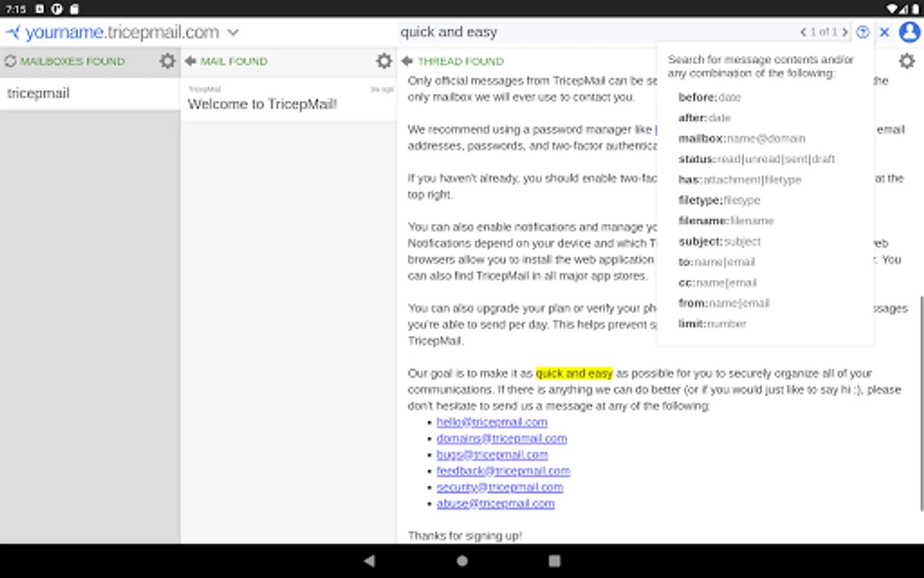Click the THREAD FOUND header label
924x578 pixels.
[461, 62]
